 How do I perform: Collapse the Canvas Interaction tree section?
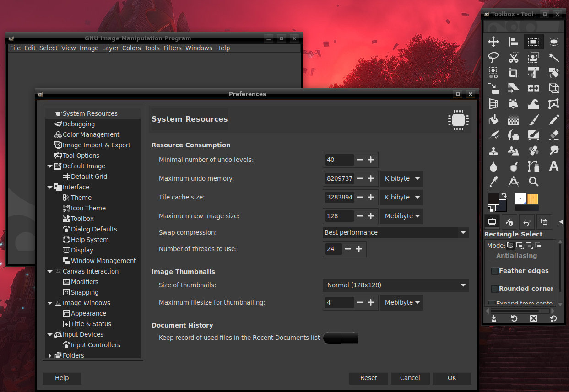[50, 271]
